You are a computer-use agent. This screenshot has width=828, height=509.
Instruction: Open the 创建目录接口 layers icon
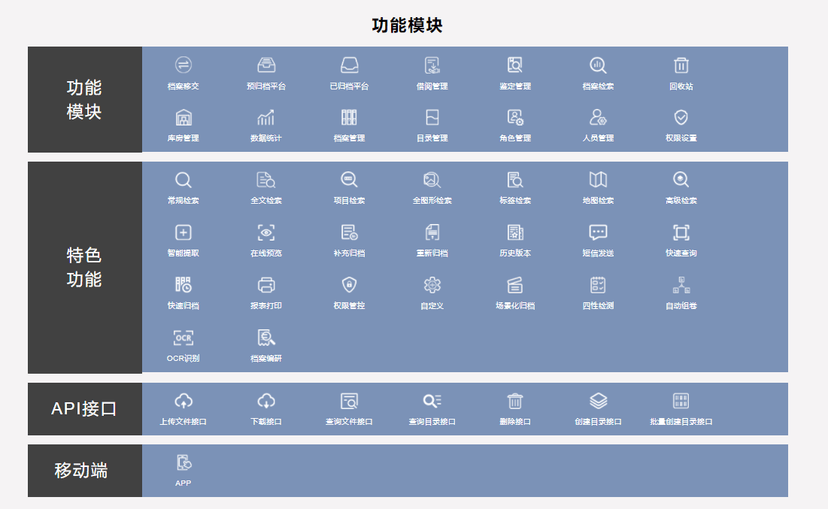pyautogui.click(x=598, y=401)
